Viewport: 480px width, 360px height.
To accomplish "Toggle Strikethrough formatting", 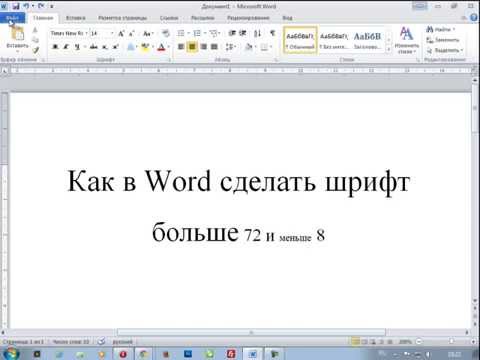I will (94, 47).
